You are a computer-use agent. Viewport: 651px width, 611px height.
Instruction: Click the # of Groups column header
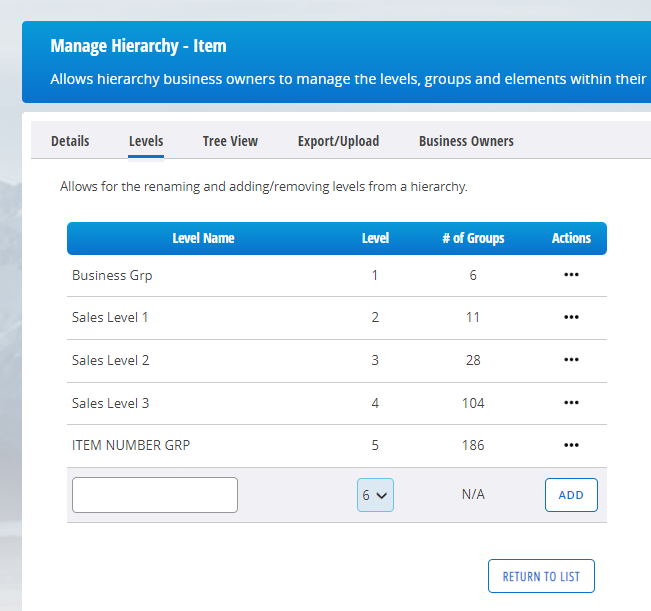click(473, 238)
